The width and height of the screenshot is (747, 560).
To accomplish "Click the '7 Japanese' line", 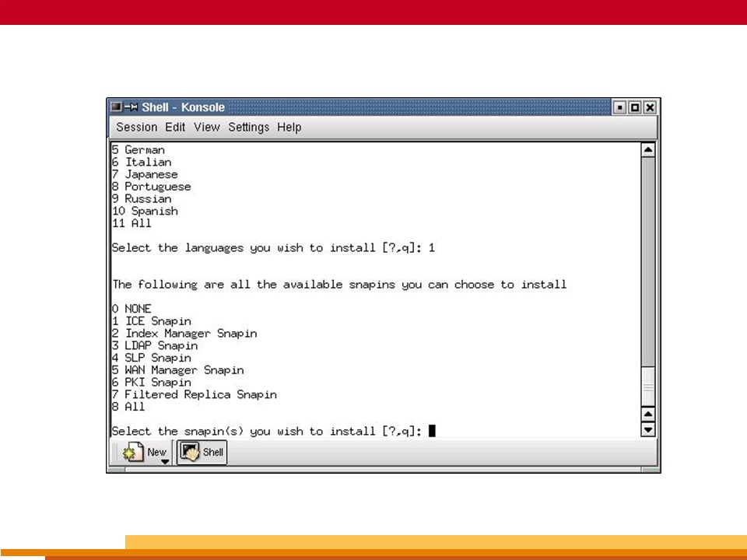I will click(x=145, y=175).
